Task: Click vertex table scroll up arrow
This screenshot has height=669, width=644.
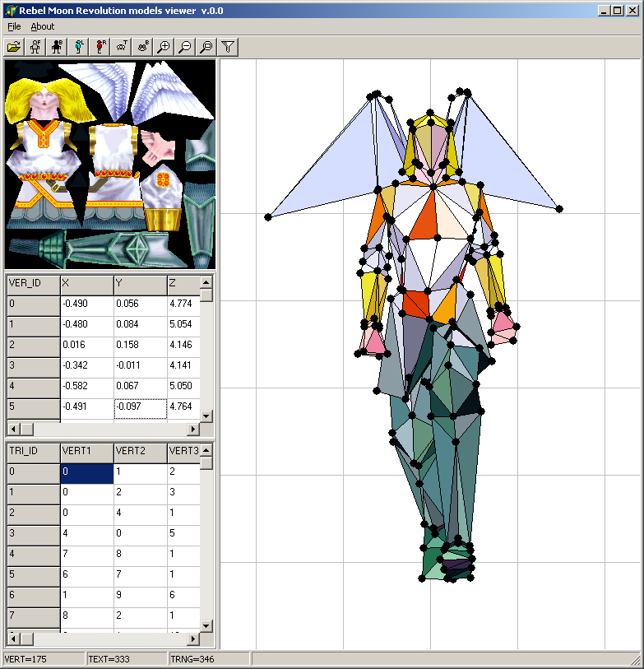Action: tap(206, 282)
